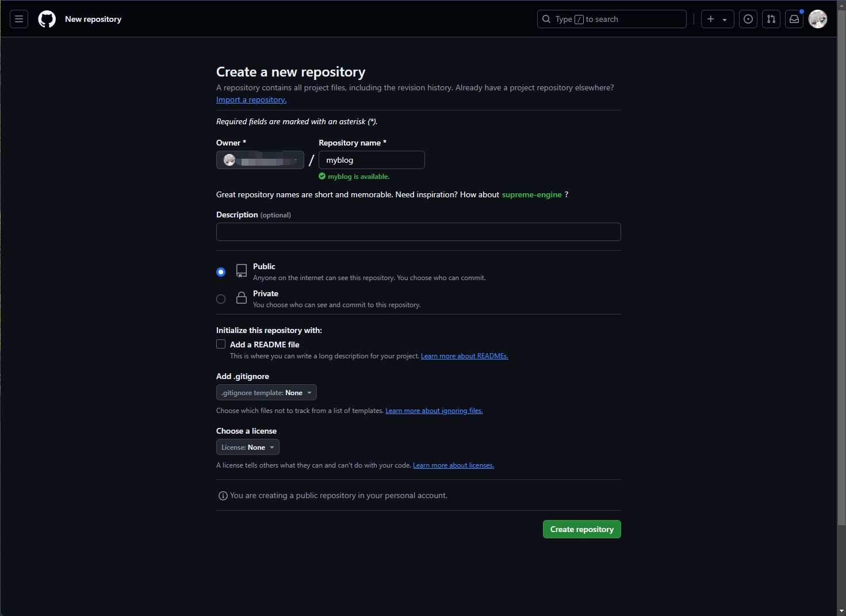The image size is (846, 616).
Task: Click the 'myblog is available.' message
Action: tap(359, 177)
